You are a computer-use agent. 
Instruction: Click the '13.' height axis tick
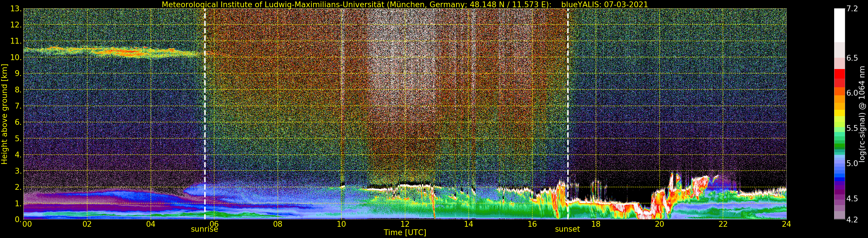tap(16, 9)
